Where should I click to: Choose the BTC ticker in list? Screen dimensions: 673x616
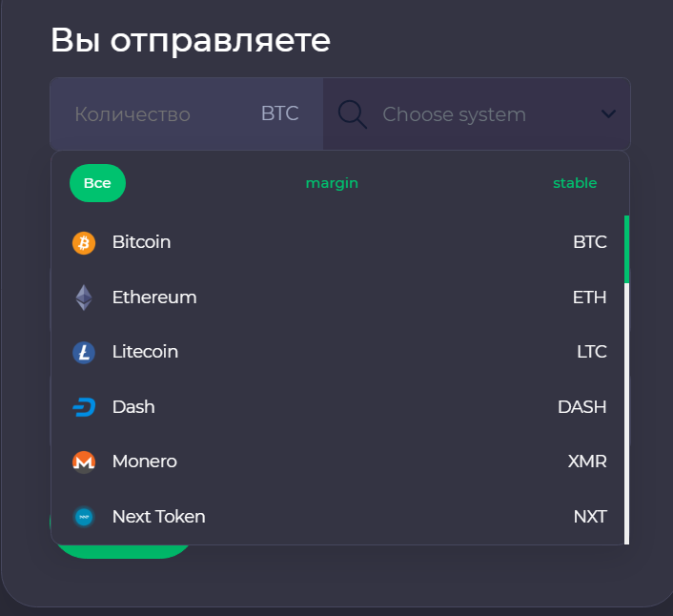589,242
